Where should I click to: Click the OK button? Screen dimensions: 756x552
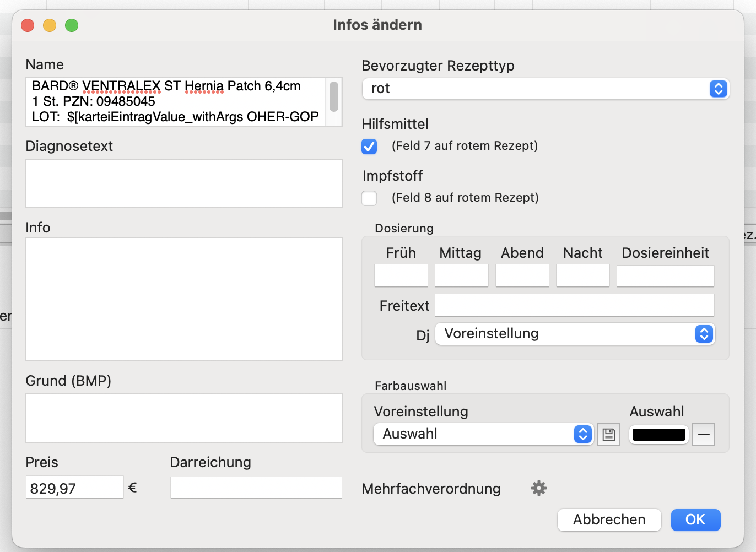click(695, 520)
